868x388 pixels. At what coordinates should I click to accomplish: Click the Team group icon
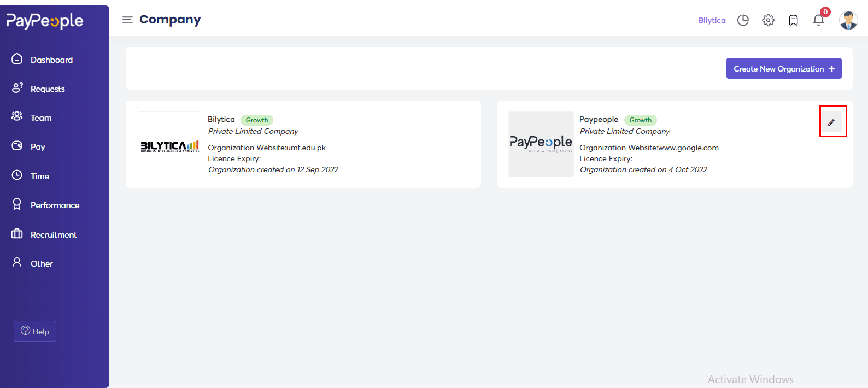point(17,116)
